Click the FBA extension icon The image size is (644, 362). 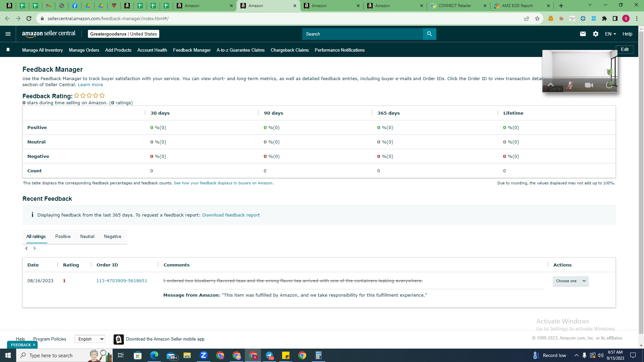pos(594,18)
